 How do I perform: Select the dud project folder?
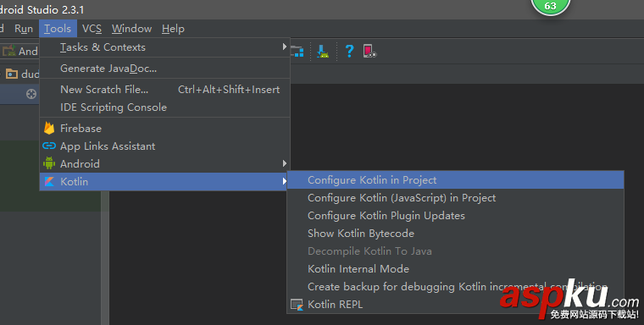(x=23, y=74)
